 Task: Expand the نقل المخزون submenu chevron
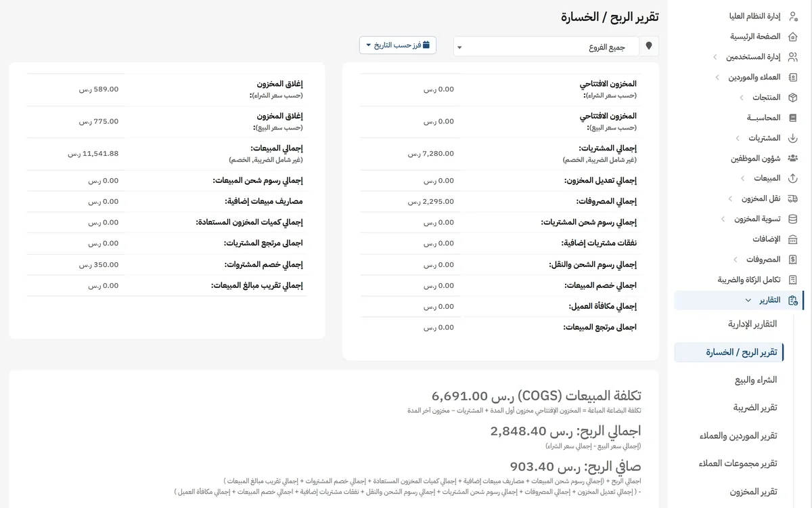point(730,199)
